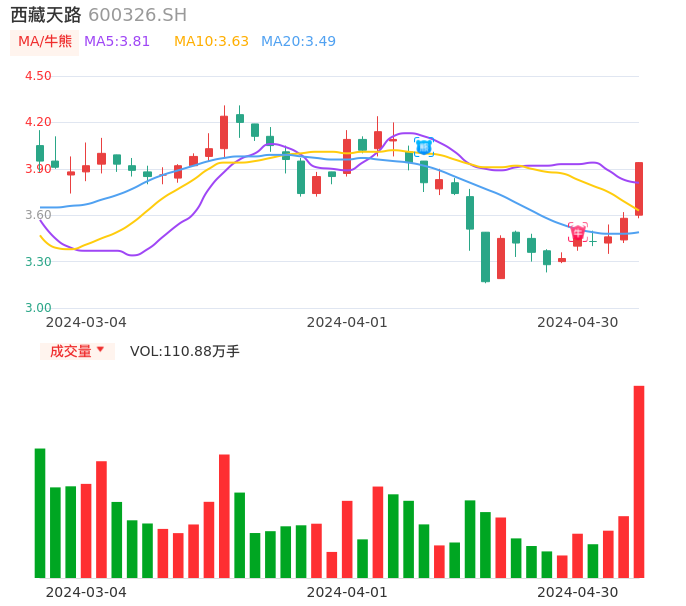Click the 2024-04-30 date label under volume chart
Screen dimensions: 686x606
coord(577,592)
